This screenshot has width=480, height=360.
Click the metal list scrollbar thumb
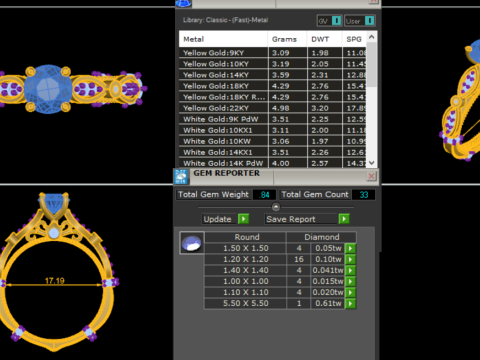[x=372, y=65]
